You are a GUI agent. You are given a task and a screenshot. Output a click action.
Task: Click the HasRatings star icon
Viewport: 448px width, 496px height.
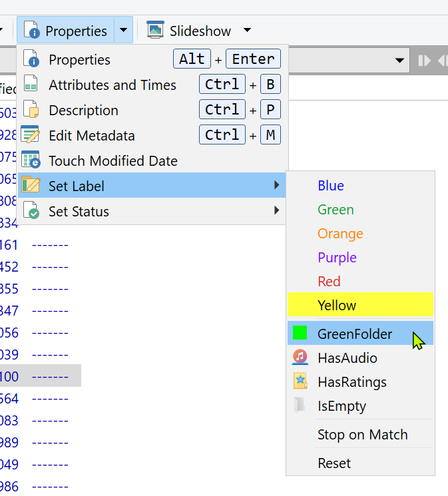[x=300, y=381]
